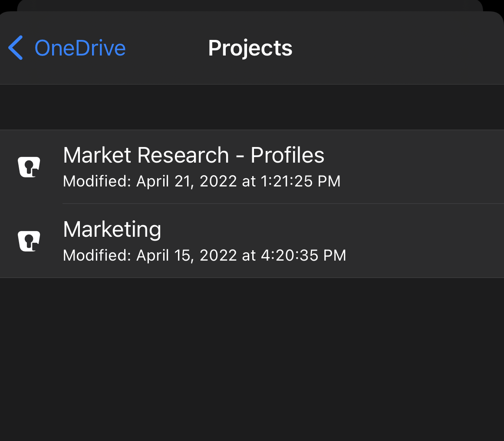Click the keyhole icon next to Marketing
The image size is (504, 441).
29,241
